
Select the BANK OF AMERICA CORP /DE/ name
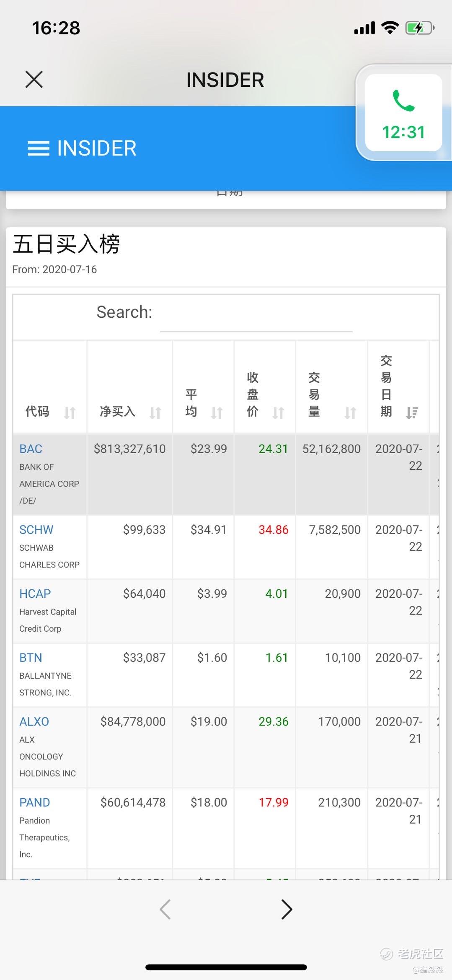(49, 484)
